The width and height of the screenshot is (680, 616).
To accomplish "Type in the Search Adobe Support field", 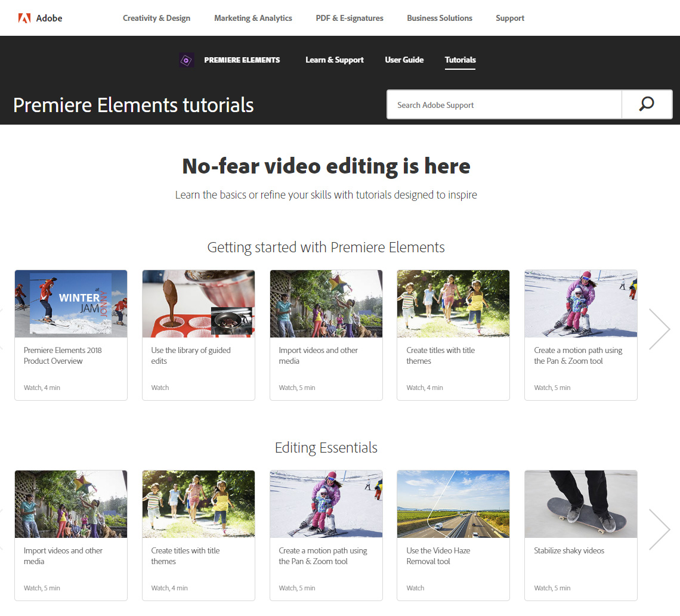I will click(x=504, y=105).
